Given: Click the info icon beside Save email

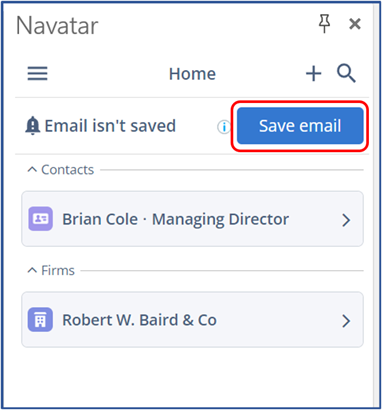Looking at the screenshot, I should tap(224, 127).
